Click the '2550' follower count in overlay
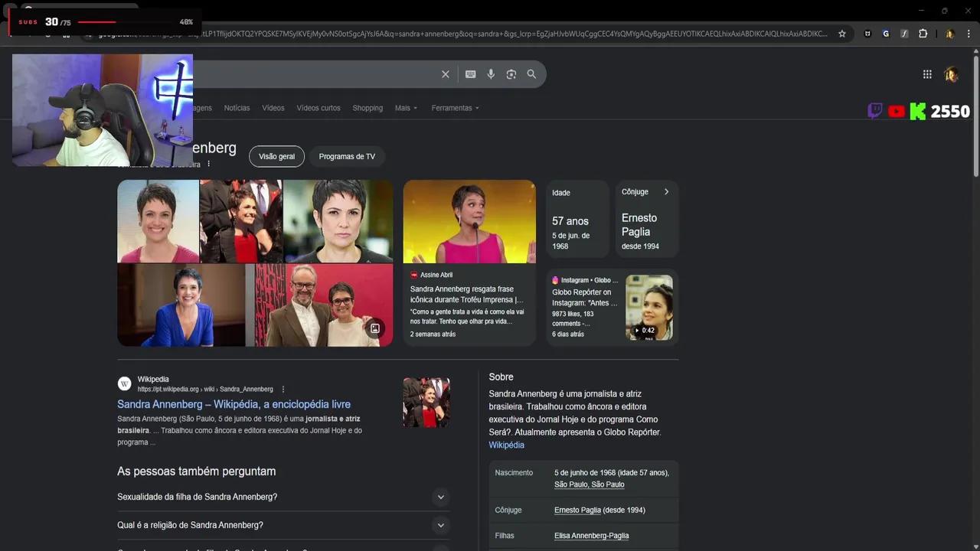The image size is (980, 551). (x=950, y=112)
